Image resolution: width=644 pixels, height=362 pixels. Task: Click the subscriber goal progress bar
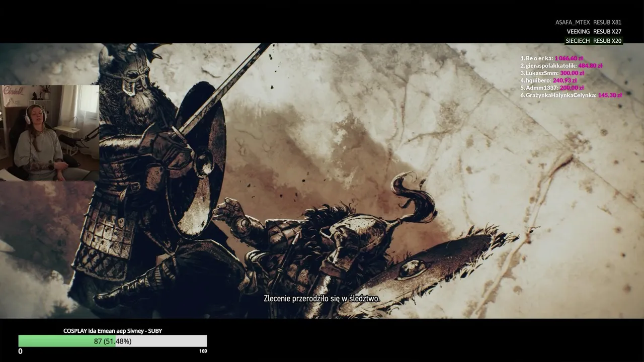point(113,341)
